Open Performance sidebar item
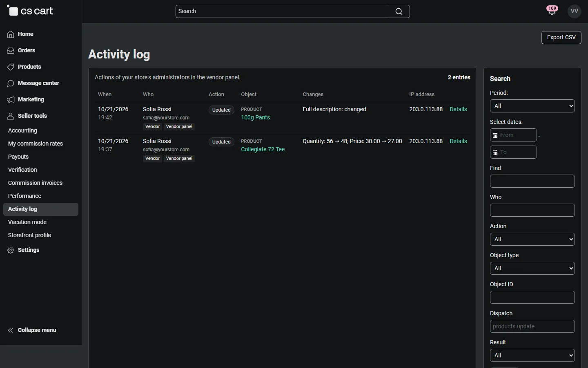This screenshot has height=368, width=588. pyautogui.click(x=41, y=196)
